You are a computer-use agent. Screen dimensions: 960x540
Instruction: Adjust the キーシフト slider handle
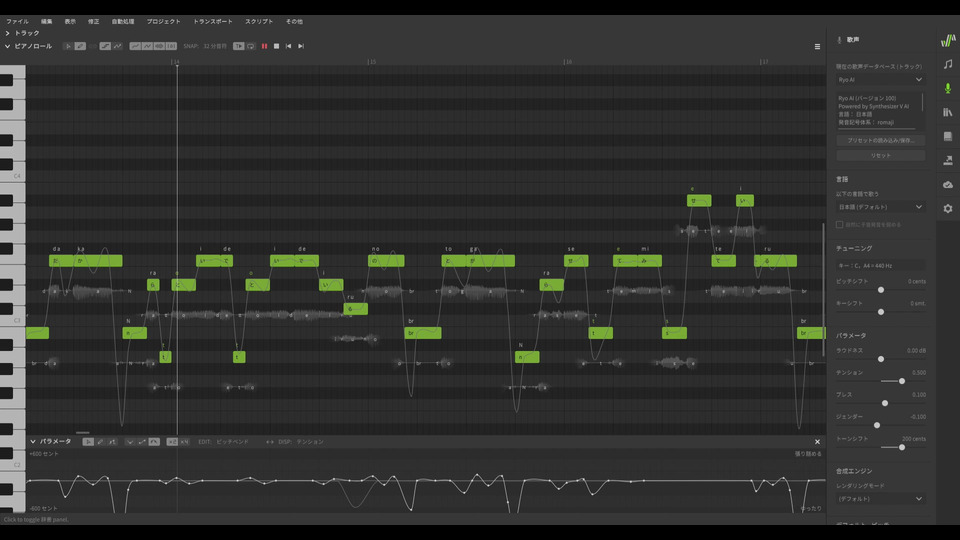(x=881, y=312)
